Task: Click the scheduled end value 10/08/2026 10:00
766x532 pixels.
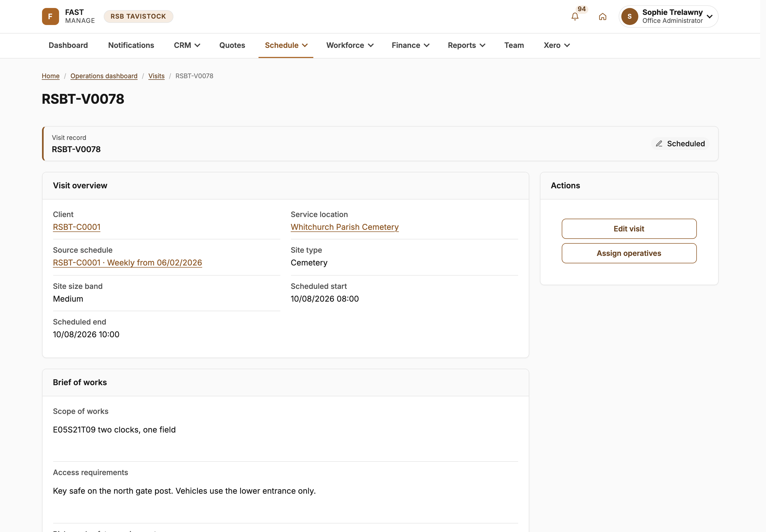Action: point(86,334)
